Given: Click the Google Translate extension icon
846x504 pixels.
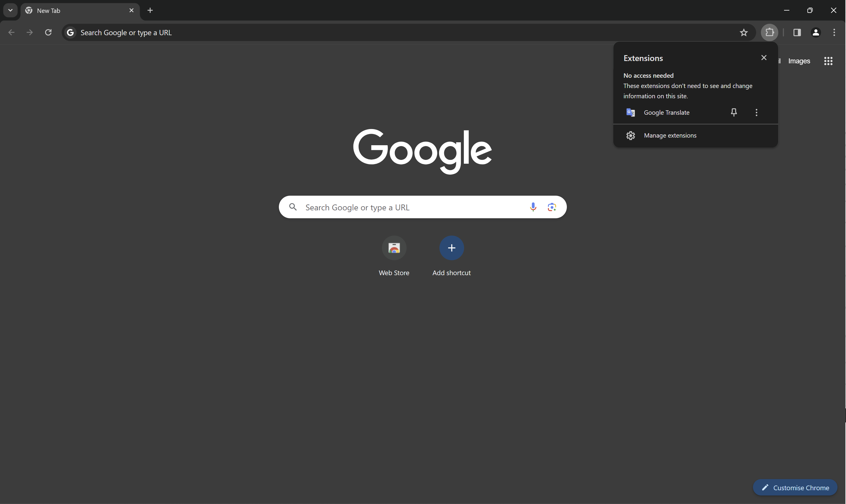Looking at the screenshot, I should click(x=630, y=112).
